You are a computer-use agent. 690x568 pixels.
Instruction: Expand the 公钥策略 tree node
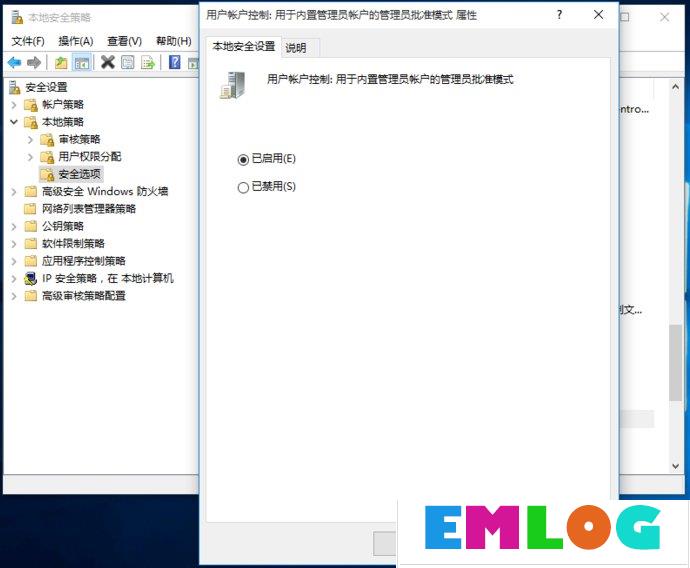tap(14, 226)
